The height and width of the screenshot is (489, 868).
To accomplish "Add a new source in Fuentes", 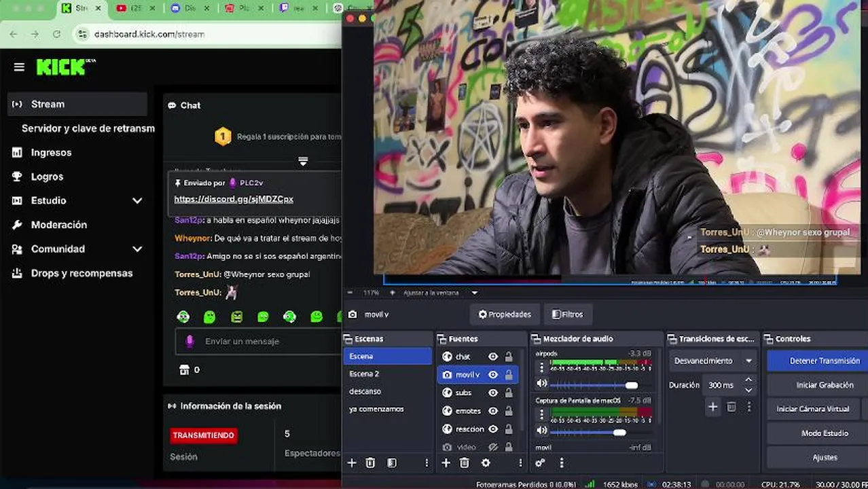I will point(446,463).
